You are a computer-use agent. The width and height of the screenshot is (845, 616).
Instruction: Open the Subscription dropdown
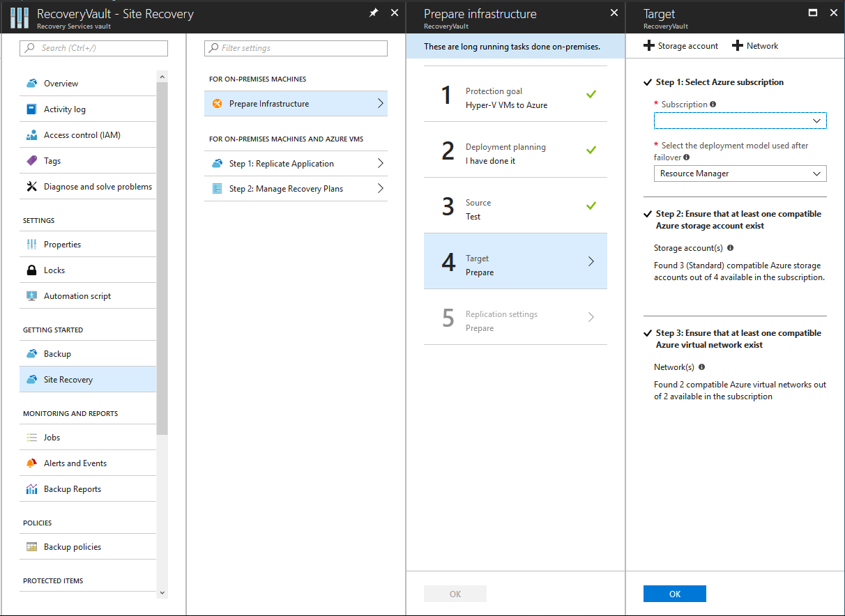click(740, 121)
